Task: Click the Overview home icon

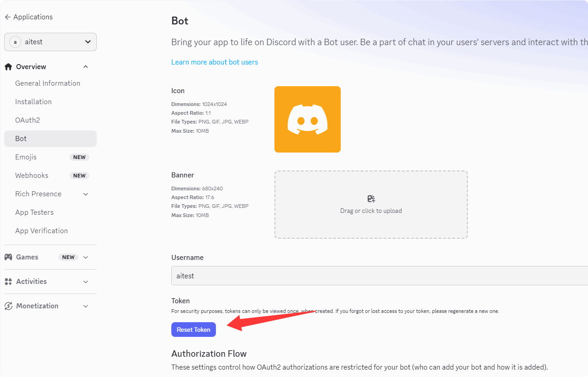Action: (x=8, y=67)
